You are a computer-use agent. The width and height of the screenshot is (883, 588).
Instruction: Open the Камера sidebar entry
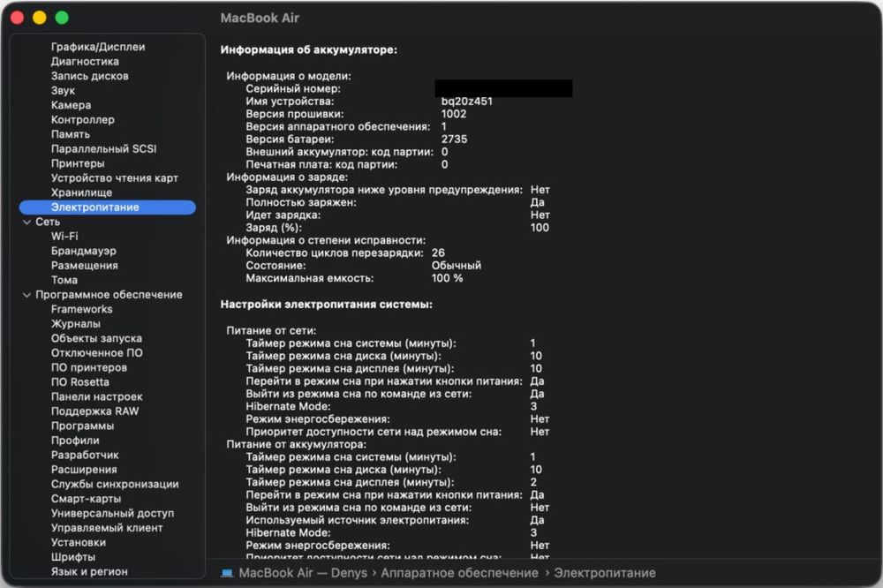(72, 105)
